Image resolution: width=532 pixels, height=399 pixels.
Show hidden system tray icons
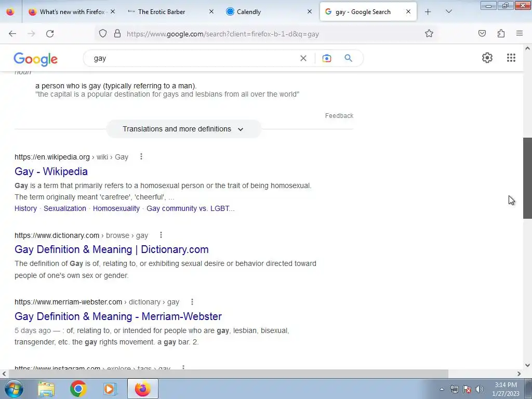coord(442,389)
